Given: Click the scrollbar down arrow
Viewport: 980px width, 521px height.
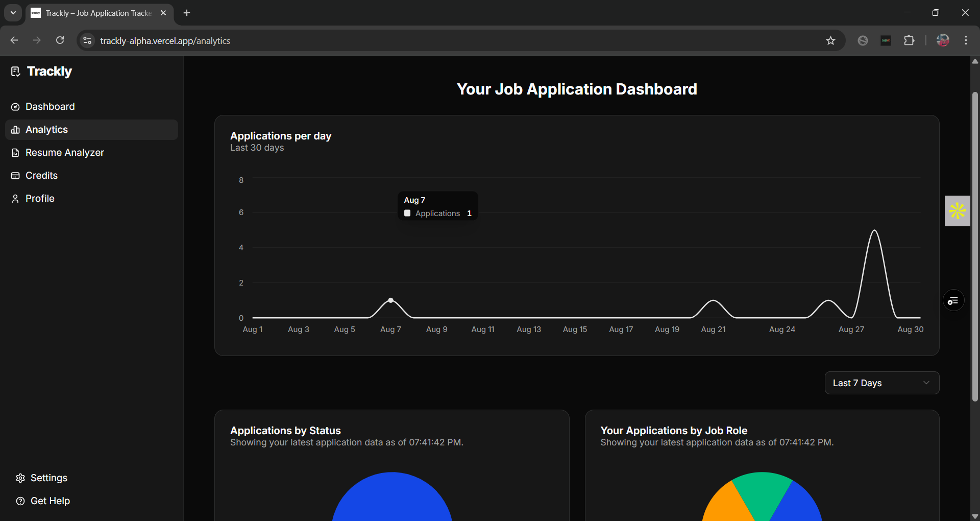Looking at the screenshot, I should click(975, 516).
